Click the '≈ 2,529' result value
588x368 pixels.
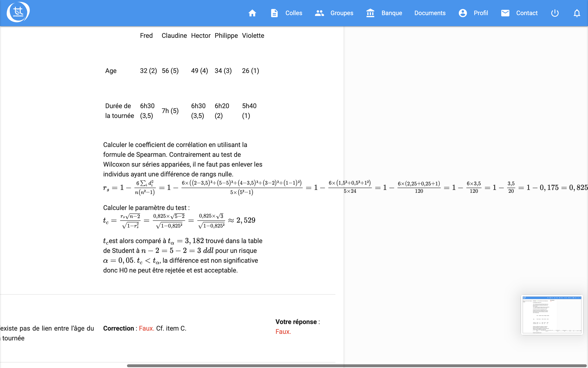(x=242, y=220)
